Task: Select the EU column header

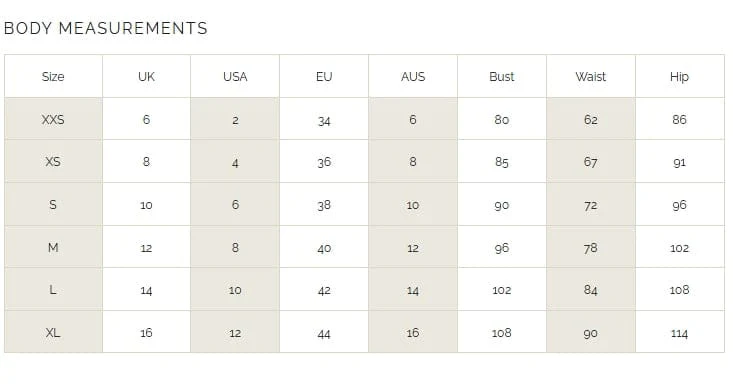Action: click(x=324, y=77)
